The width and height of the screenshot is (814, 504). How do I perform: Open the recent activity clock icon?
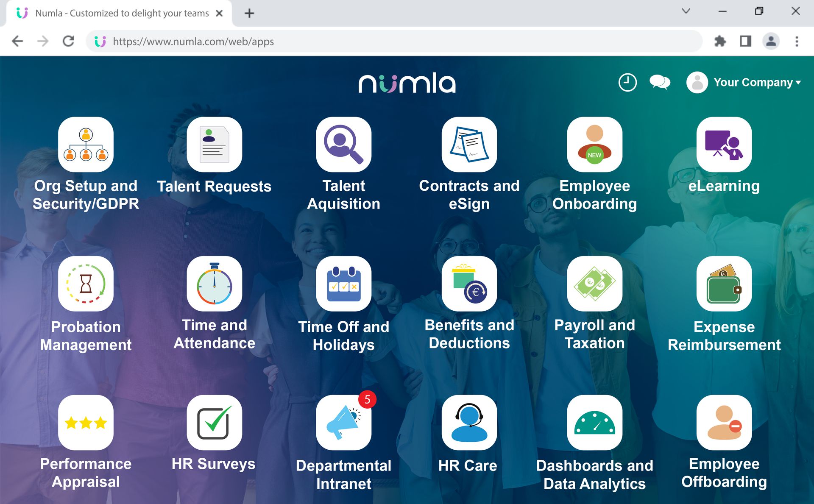pyautogui.click(x=627, y=82)
